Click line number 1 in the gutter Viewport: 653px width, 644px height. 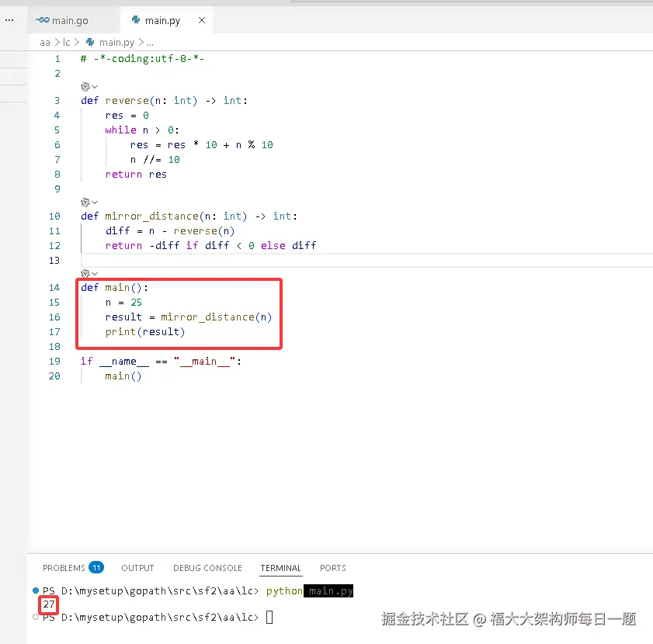(x=57, y=59)
